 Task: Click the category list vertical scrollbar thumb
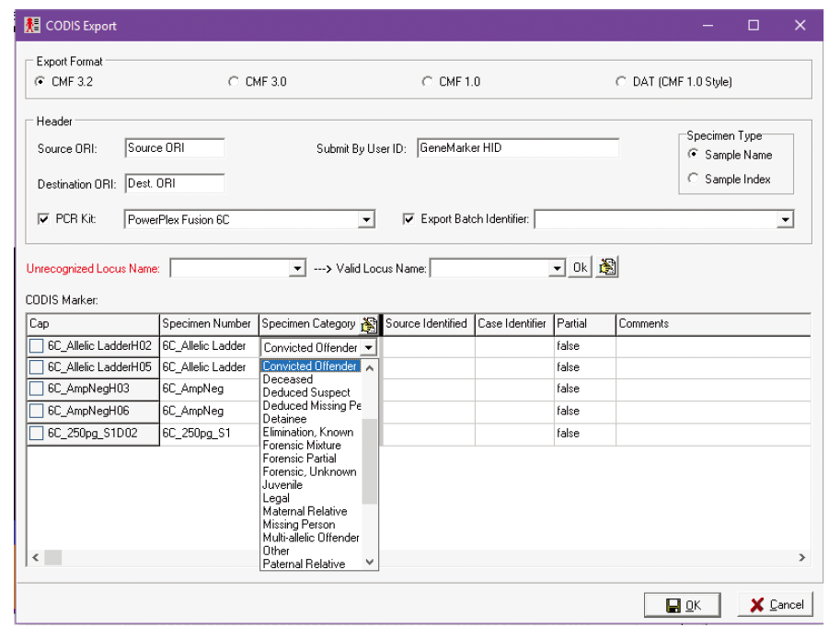click(370, 461)
